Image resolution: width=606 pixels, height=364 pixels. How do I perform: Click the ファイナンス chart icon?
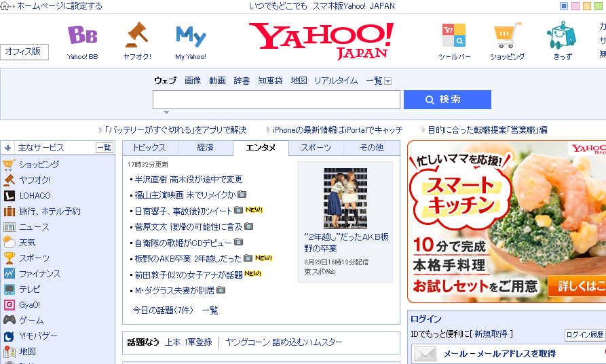(x=9, y=274)
